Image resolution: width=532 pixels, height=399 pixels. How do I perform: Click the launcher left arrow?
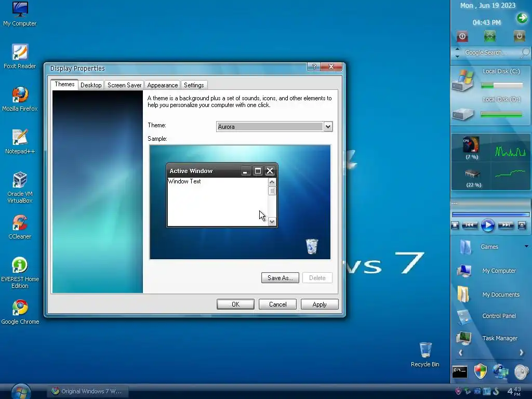click(x=460, y=353)
